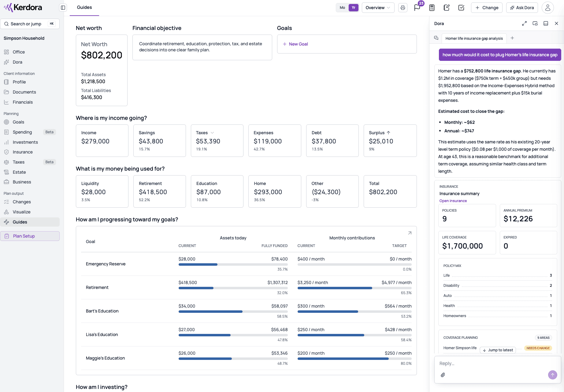
Task: Select the Guides tab at the top
Action: click(84, 7)
